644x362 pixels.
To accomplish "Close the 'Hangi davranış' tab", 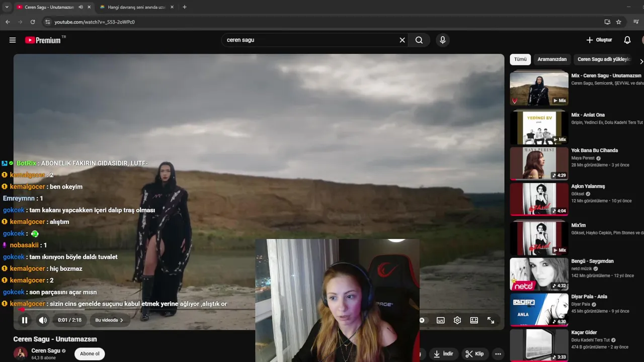I will pos(172,7).
